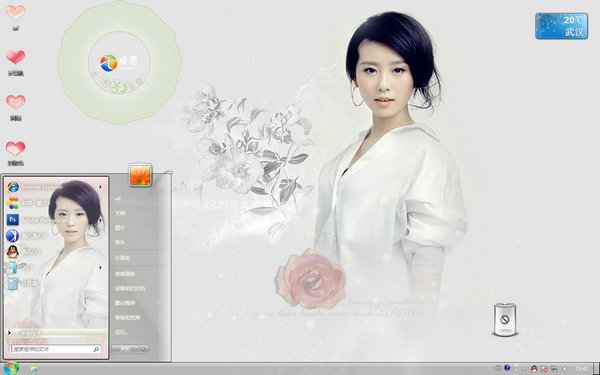Viewport: 600px width, 375px height.
Task: Expand the Internet Explorer jump list arrow
Action: 101,187
